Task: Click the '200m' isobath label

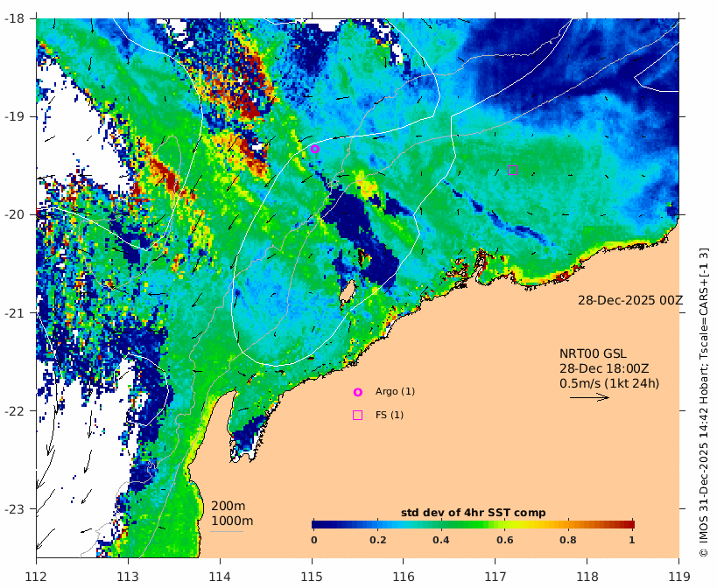Action: click(228, 507)
